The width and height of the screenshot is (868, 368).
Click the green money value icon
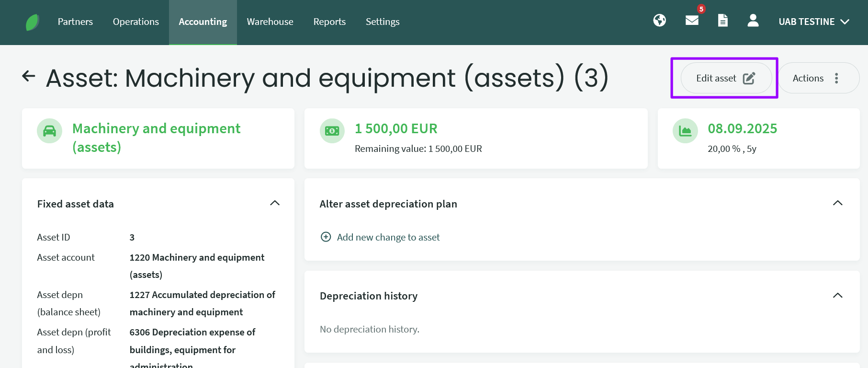332,131
